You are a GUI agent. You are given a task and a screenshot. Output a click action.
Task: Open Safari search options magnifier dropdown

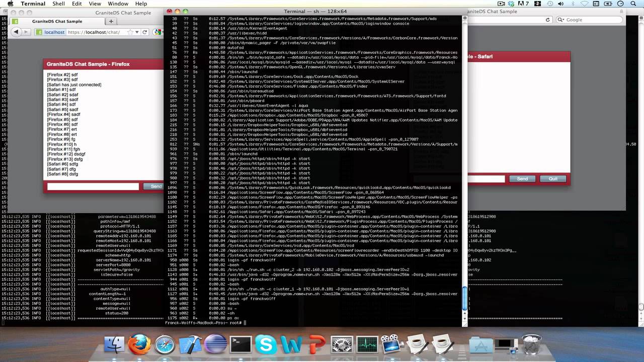(x=561, y=20)
